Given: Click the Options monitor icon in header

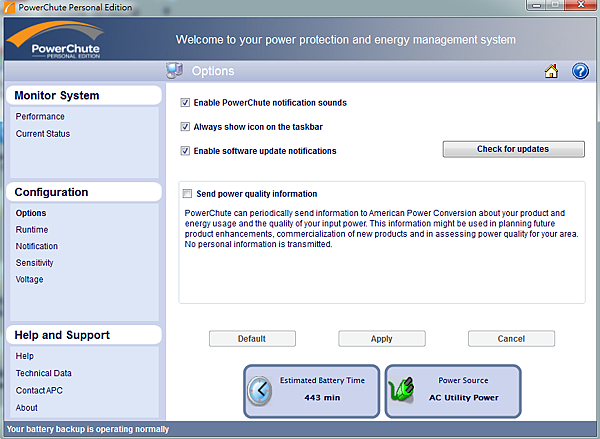Looking at the screenshot, I should 174,70.
